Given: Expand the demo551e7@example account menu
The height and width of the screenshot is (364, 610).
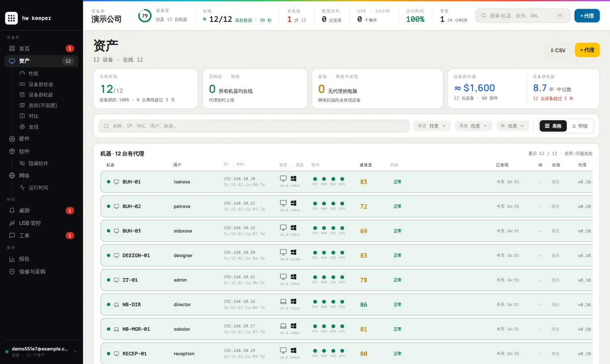Looking at the screenshot, I should [41, 352].
